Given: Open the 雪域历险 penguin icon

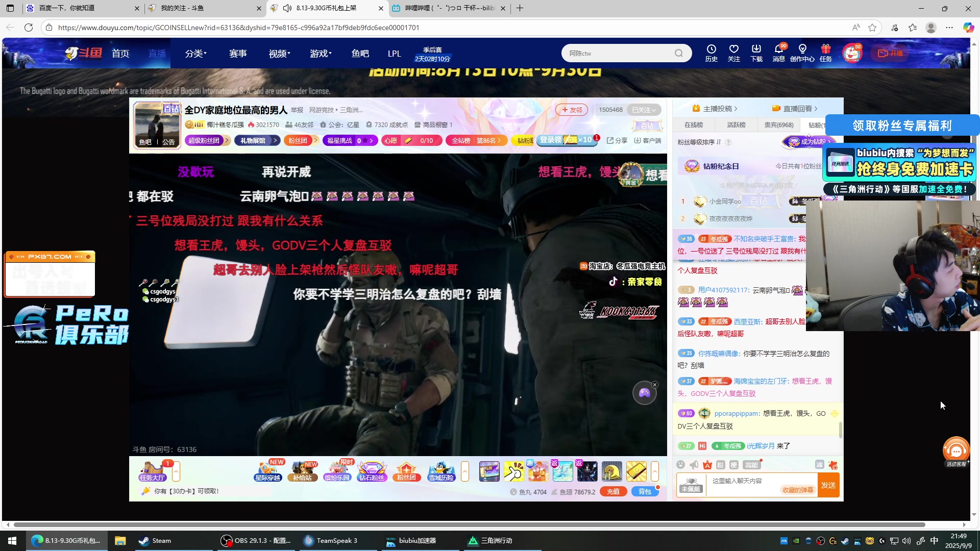Looking at the screenshot, I should (442, 471).
